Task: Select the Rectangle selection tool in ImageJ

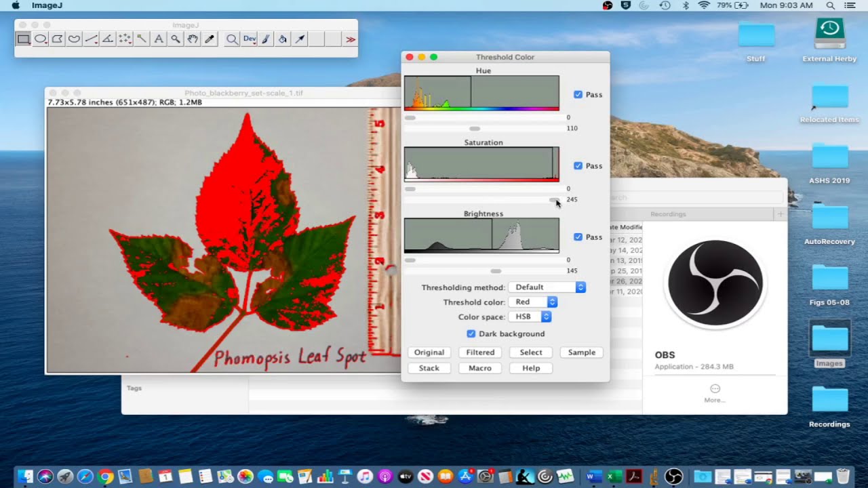Action: [23, 39]
